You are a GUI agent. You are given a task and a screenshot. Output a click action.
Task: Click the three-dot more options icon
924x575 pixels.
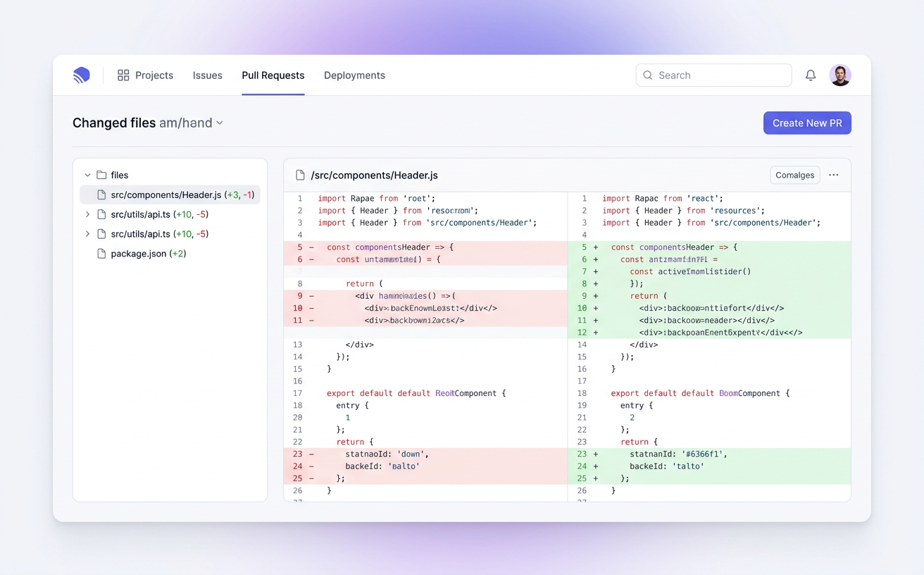834,175
